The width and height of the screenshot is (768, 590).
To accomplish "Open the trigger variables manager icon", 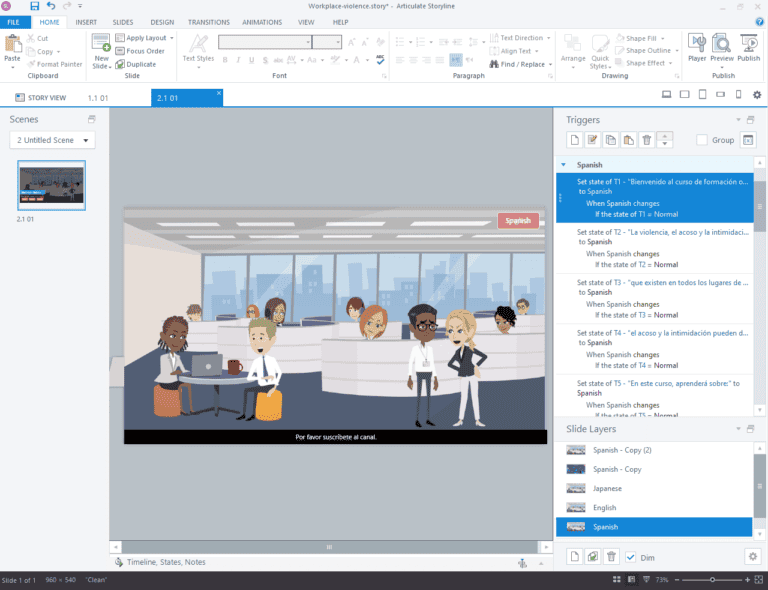I will point(748,140).
